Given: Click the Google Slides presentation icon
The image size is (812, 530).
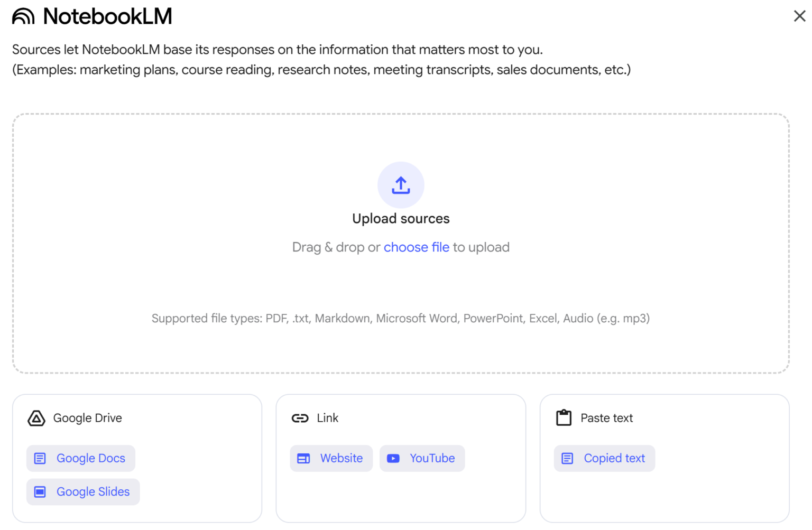Looking at the screenshot, I should tap(40, 491).
